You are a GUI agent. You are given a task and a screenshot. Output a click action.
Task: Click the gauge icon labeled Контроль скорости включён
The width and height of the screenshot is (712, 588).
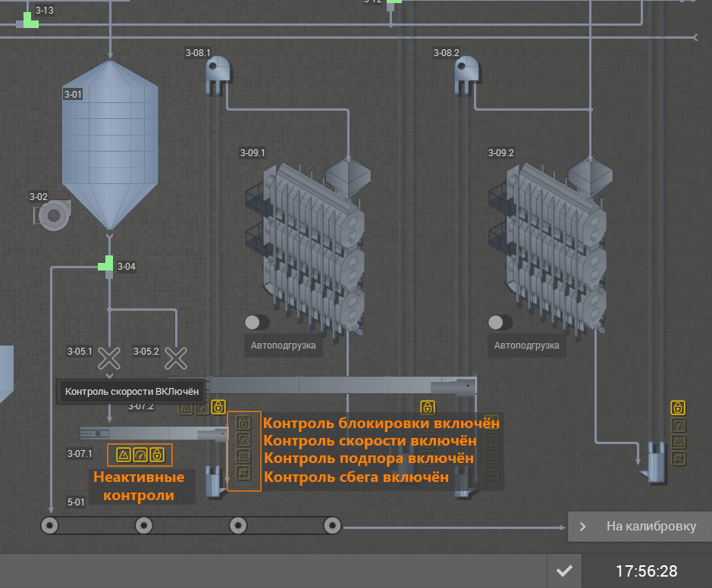coord(243,439)
